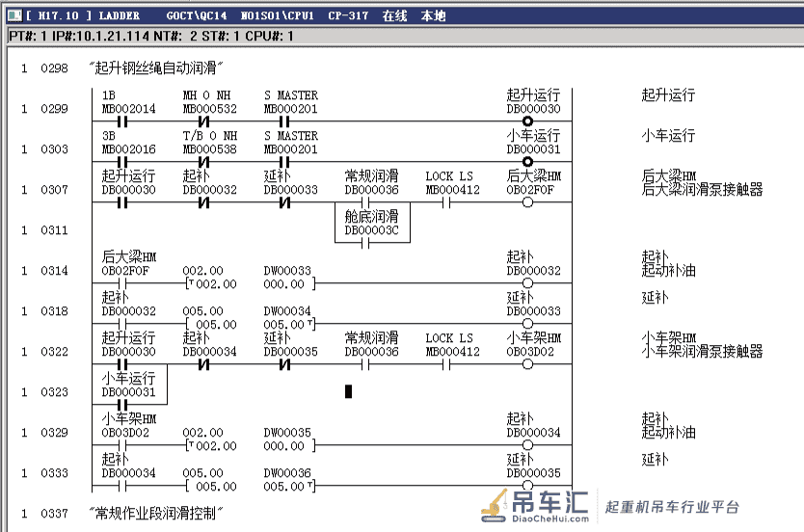The height and width of the screenshot is (532, 804).
Task: Select 小车架HM OB03D02 contact in rung 0329
Action: tap(122, 445)
